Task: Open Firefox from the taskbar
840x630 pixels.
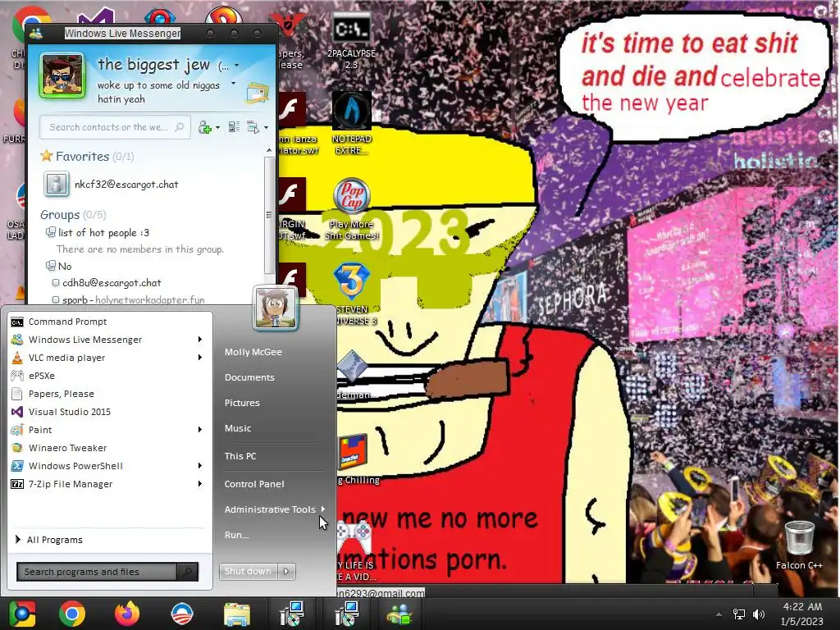Action: (x=127, y=614)
